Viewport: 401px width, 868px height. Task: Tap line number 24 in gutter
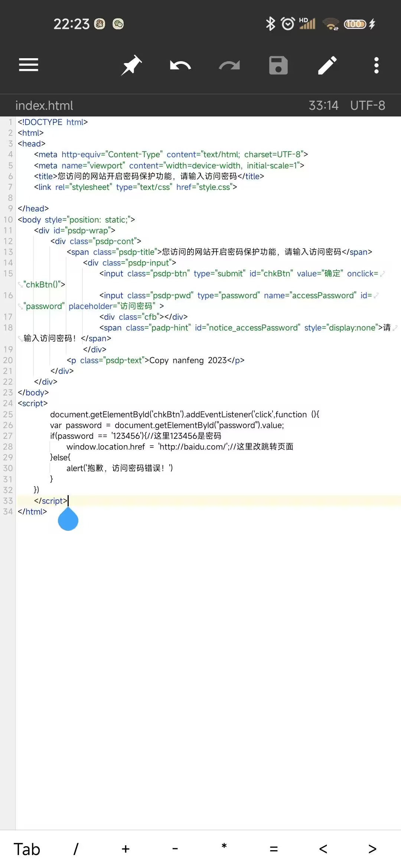click(8, 403)
